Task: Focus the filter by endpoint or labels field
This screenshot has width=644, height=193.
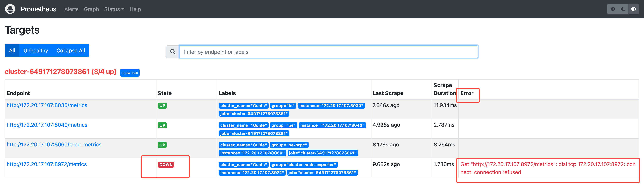Action: point(329,52)
